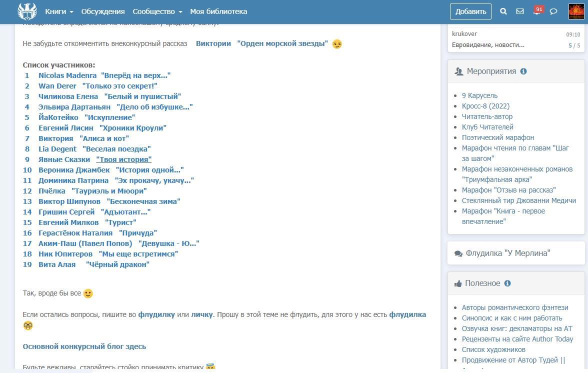
Task: Open story "Орден морской звезды"
Action: [282, 43]
